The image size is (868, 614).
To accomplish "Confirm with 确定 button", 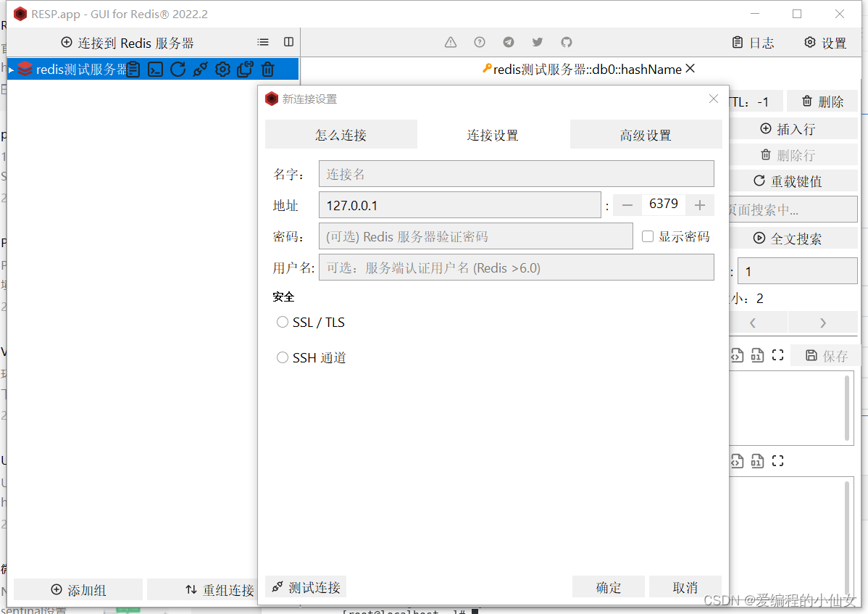I will 609,587.
